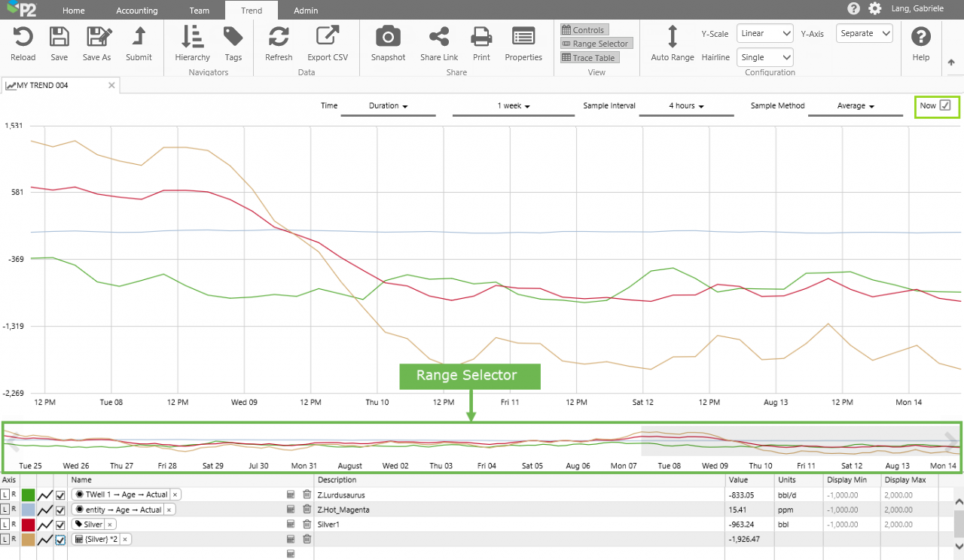Click the Save As icon
The image size is (964, 560).
click(96, 37)
